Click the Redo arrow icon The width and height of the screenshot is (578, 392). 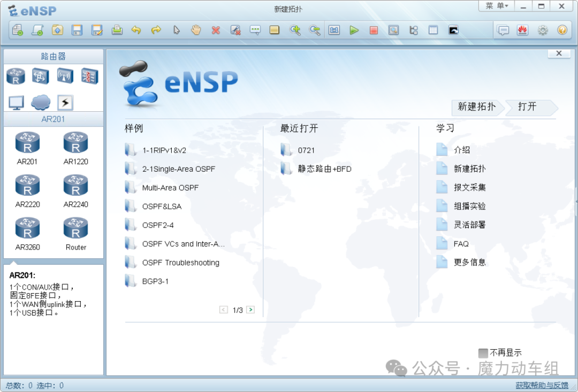(156, 30)
